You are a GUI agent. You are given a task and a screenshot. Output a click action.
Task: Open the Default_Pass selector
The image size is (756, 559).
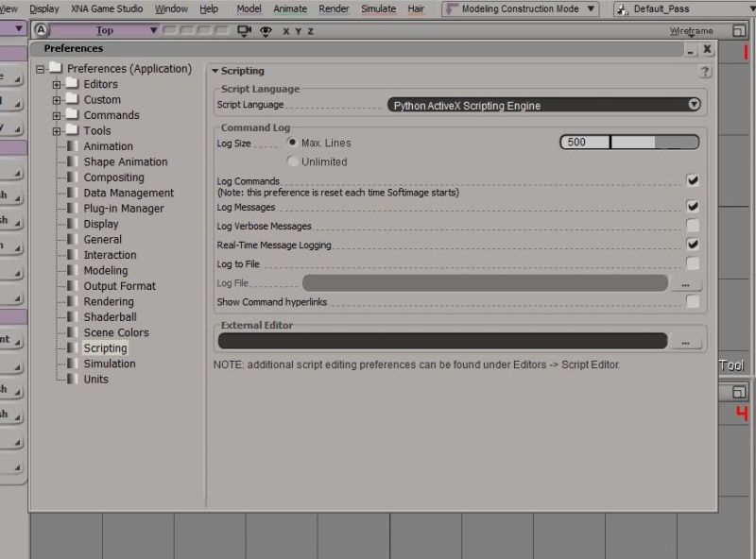pyautogui.click(x=683, y=9)
